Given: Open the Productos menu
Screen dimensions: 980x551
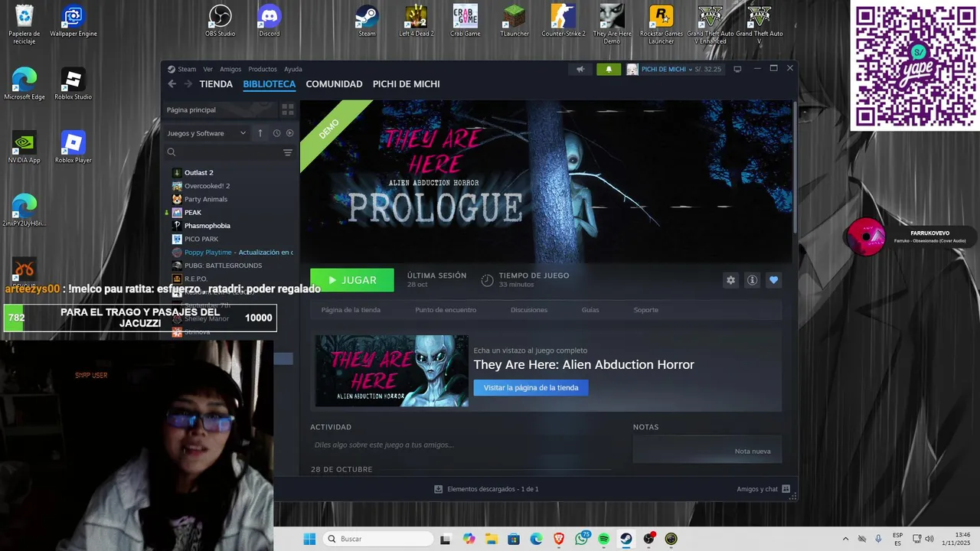Looking at the screenshot, I should pos(263,69).
